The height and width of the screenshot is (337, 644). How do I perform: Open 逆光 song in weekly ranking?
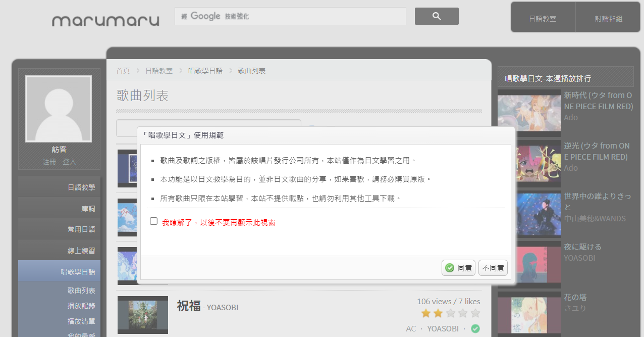[x=597, y=151]
